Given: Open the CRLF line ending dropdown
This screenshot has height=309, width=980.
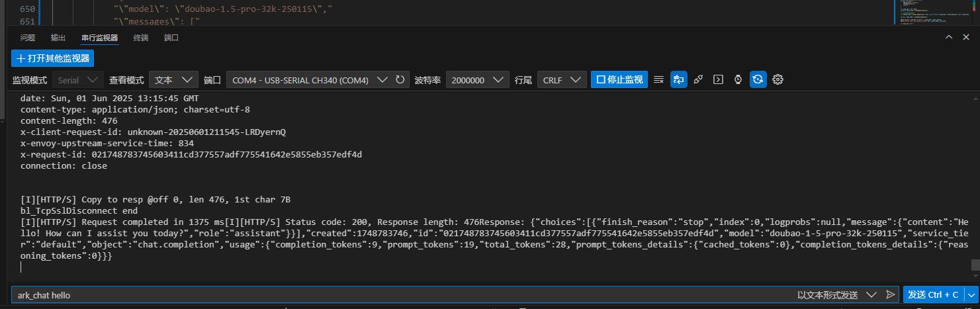Looking at the screenshot, I should tap(562, 79).
